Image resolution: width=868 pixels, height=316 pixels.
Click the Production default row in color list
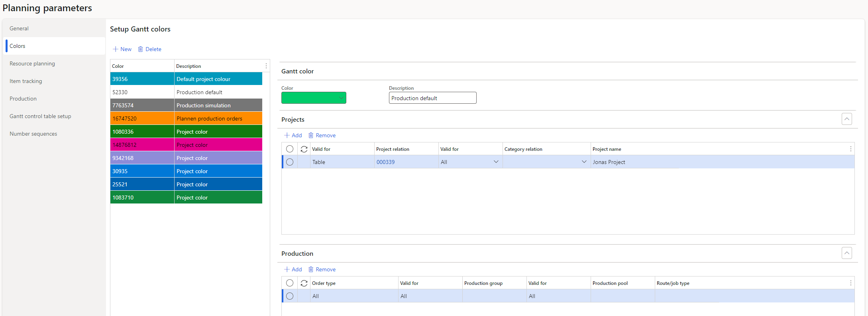186,92
